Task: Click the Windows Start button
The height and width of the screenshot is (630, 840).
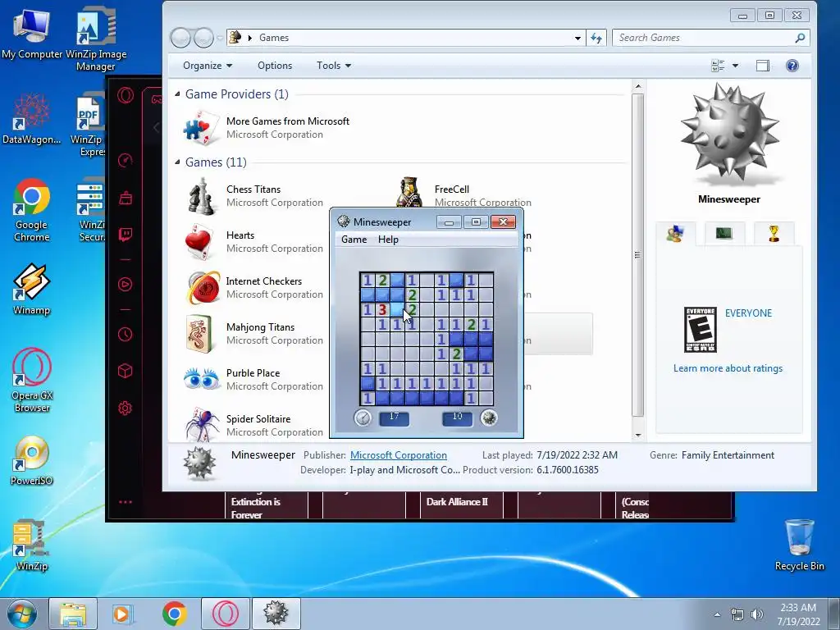Action: coord(21,614)
